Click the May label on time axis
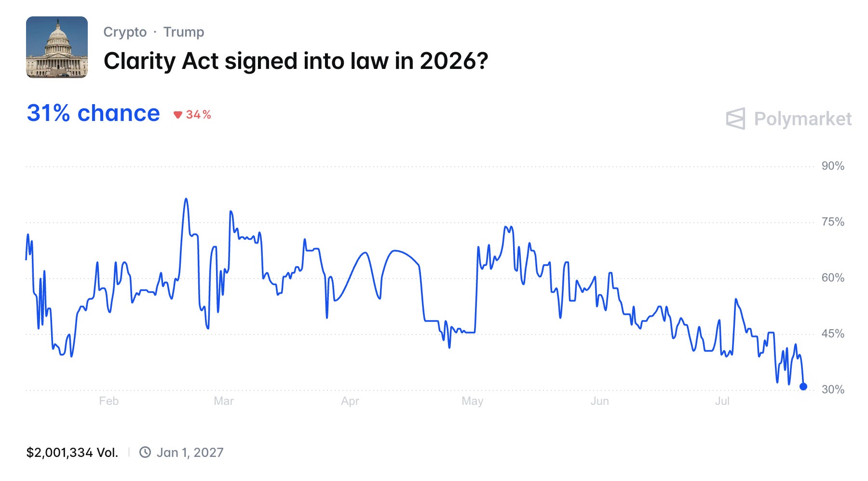This screenshot has width=868, height=481. pos(473,401)
